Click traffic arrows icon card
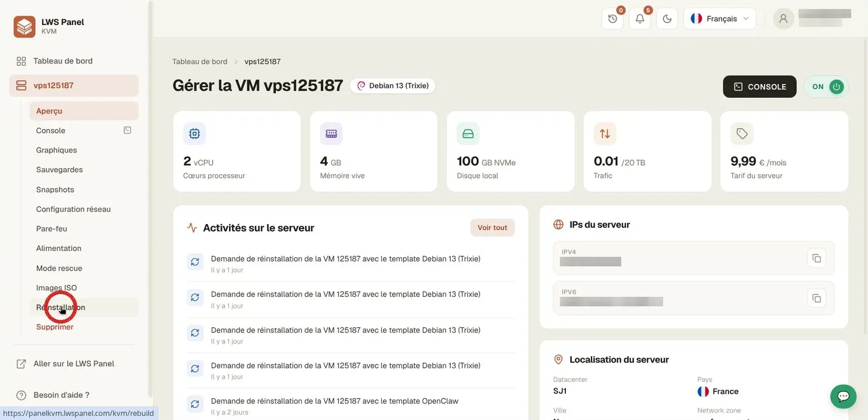 605,133
